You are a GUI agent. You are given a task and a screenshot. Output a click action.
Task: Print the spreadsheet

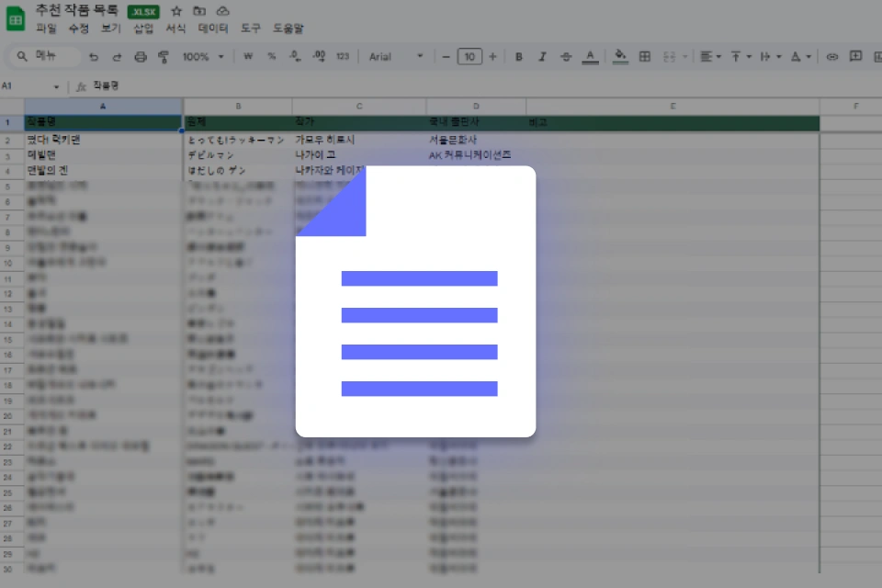[141, 57]
